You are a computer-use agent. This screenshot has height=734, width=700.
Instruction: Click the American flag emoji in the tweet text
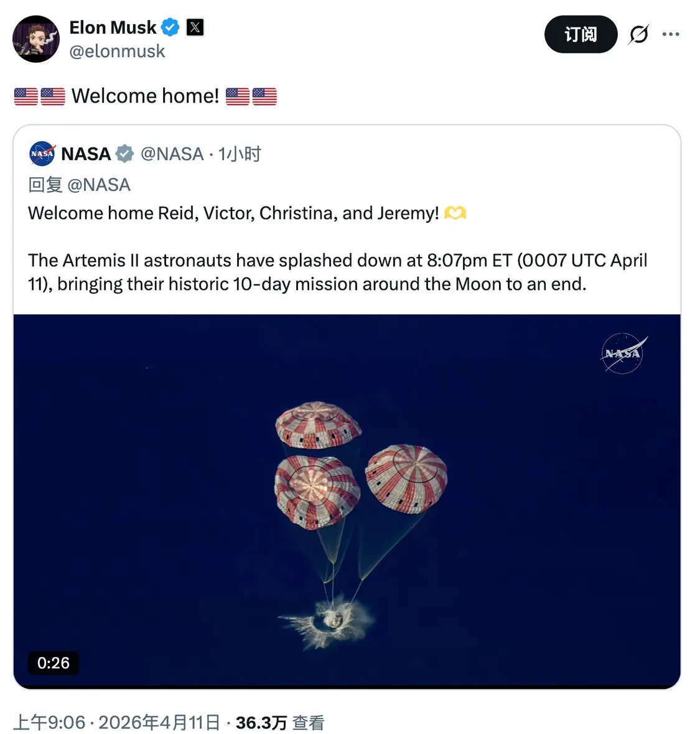point(25,96)
